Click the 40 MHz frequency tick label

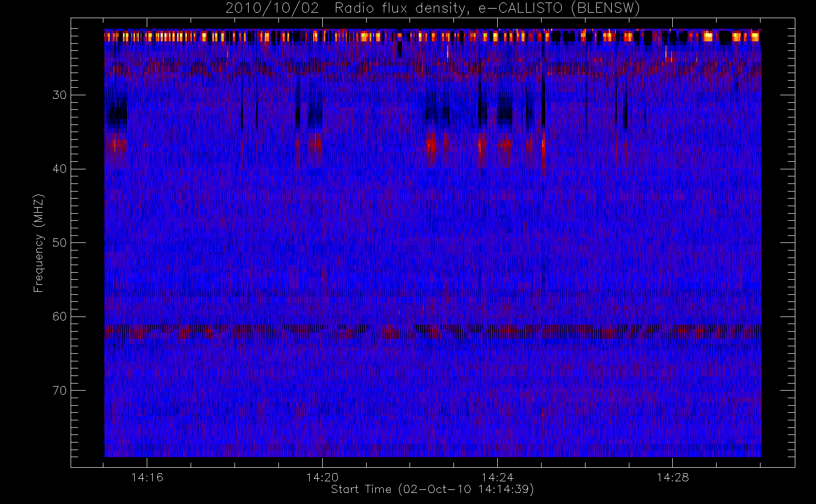click(60, 169)
